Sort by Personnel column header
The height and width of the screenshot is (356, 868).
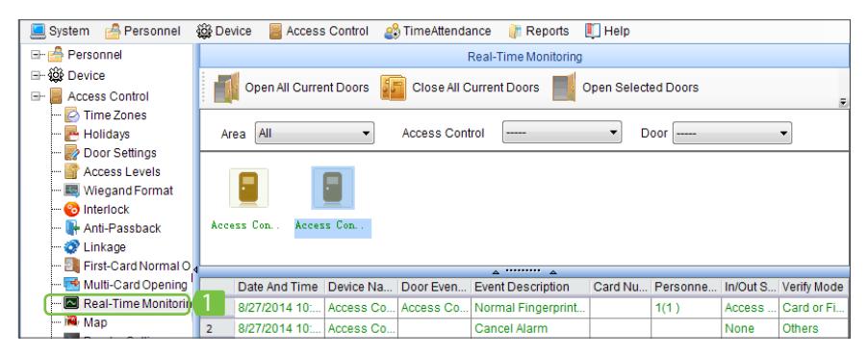pos(685,288)
